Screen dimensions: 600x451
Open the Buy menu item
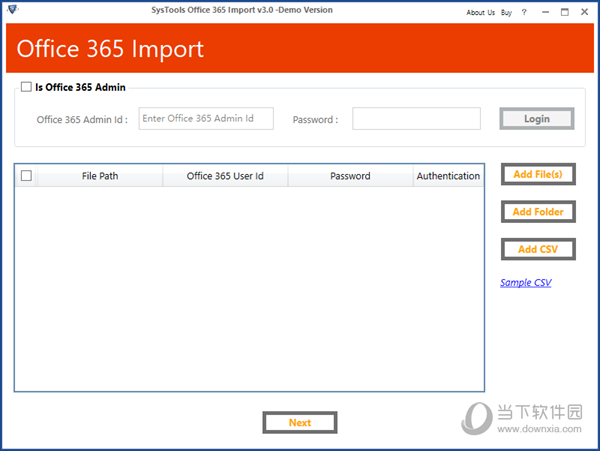click(x=506, y=13)
